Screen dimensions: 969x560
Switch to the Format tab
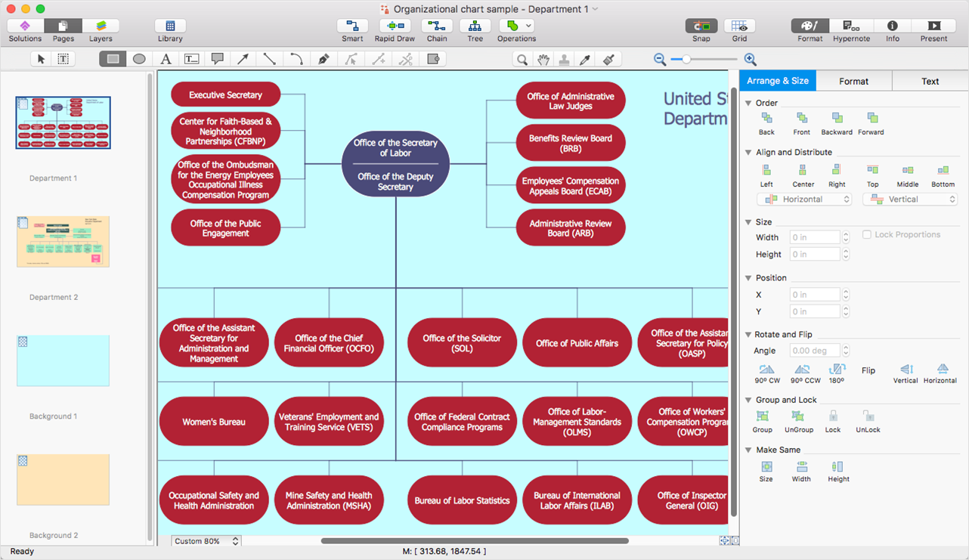pyautogui.click(x=853, y=81)
